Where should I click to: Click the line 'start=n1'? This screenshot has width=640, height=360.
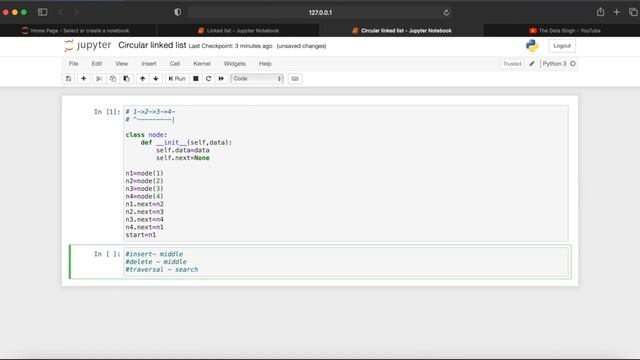point(141,235)
